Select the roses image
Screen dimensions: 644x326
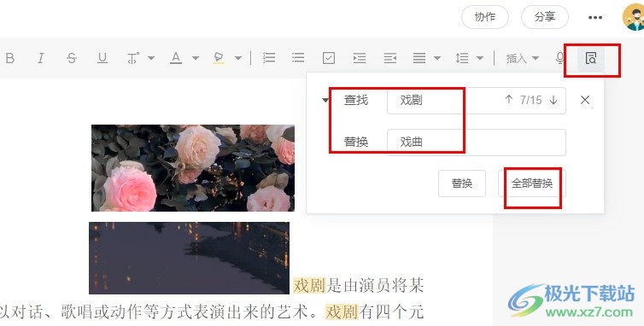[x=193, y=168]
